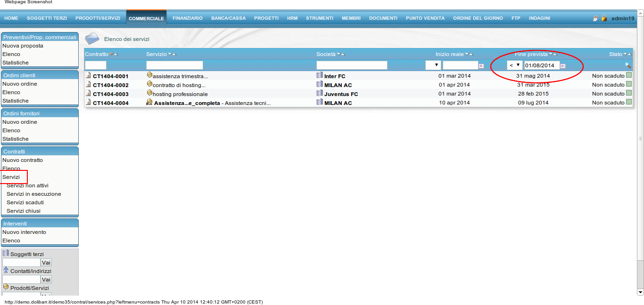Open calendar picker beside Fine prevista date
The image size is (644, 305).
click(563, 66)
